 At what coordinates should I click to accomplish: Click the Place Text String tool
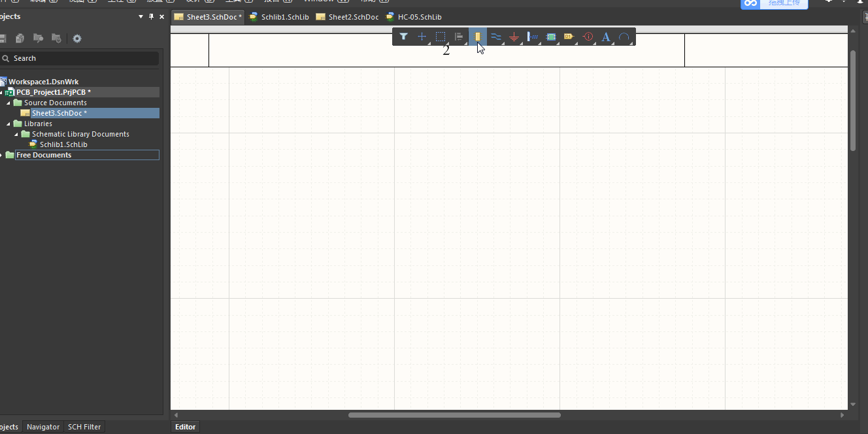(x=606, y=37)
